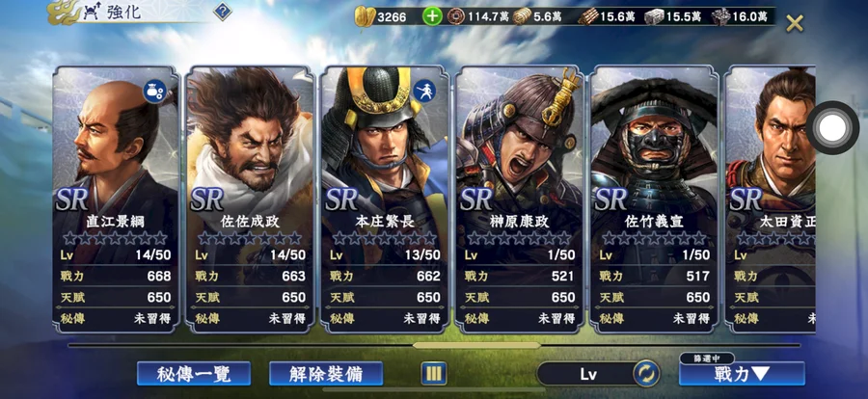Tap the copper coin resource icon
The width and height of the screenshot is (868, 399).
tap(456, 16)
